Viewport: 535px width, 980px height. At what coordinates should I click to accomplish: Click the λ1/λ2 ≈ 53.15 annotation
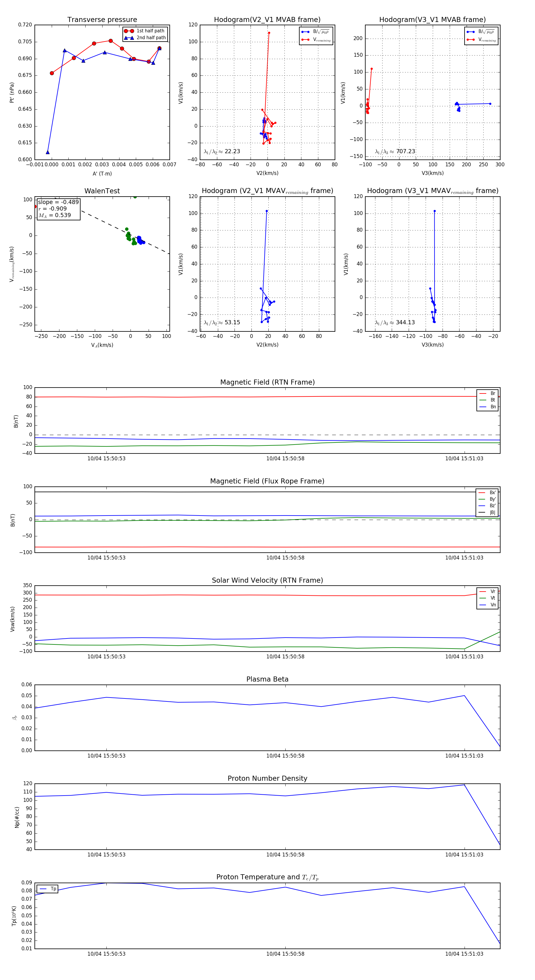tap(222, 323)
